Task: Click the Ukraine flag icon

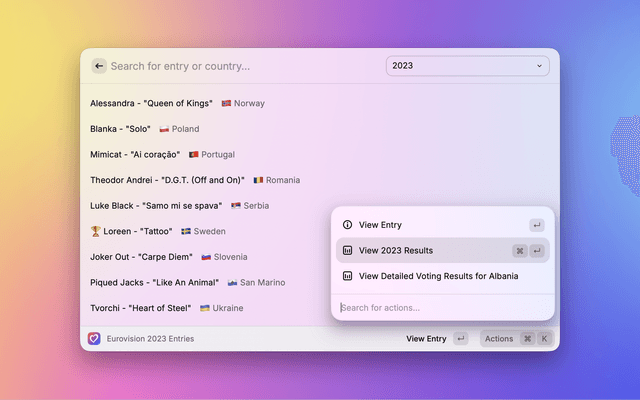Action: click(205, 308)
